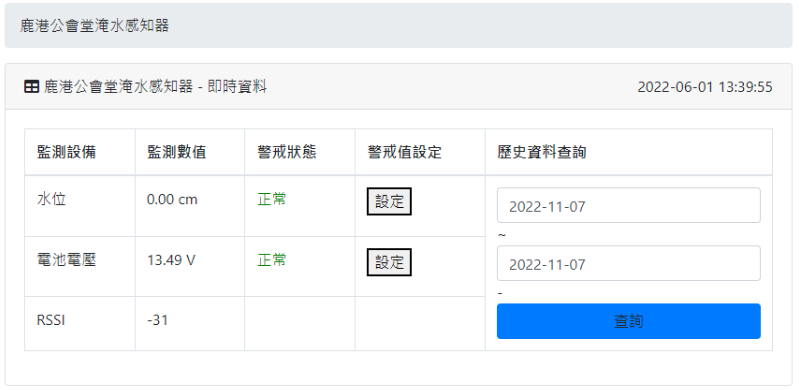Click the 鹿港公會堂淹水感知器 - 即時資料 panel title

click(155, 87)
